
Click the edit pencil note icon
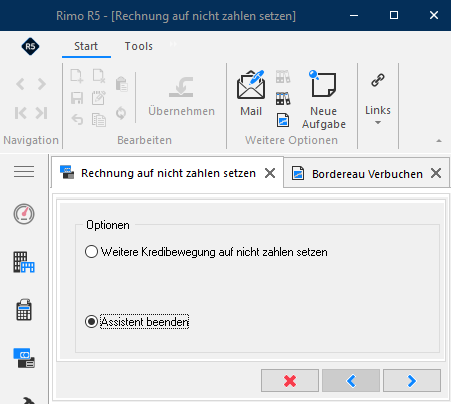99,98
